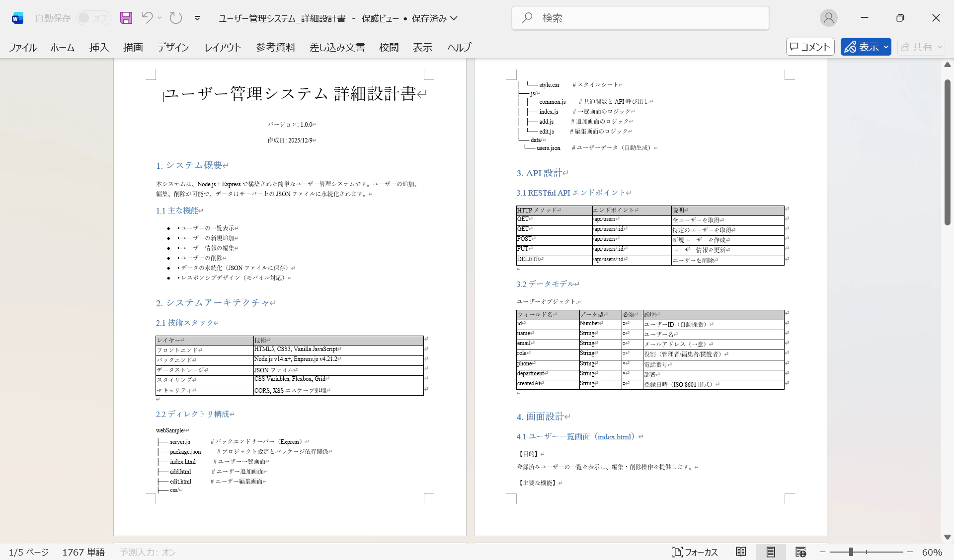Viewport: 954px width, 560px height.
Task: Open the 表示 mode dropdown button
Action: click(866, 47)
